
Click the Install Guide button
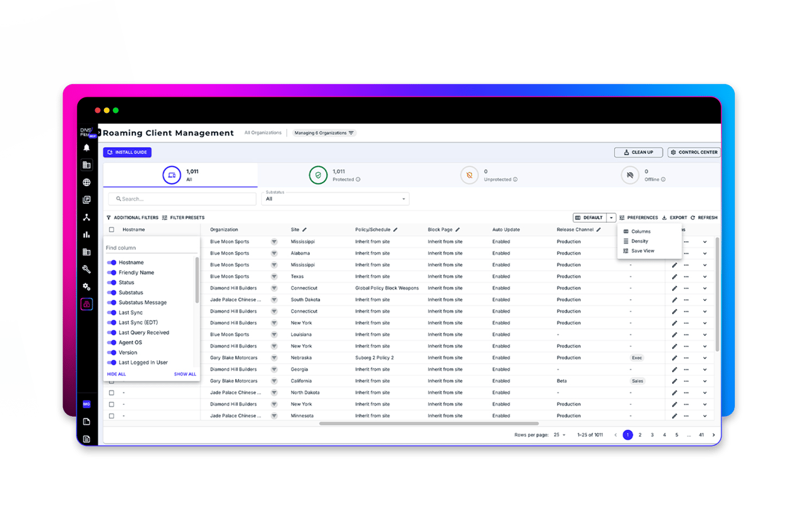[x=127, y=153]
